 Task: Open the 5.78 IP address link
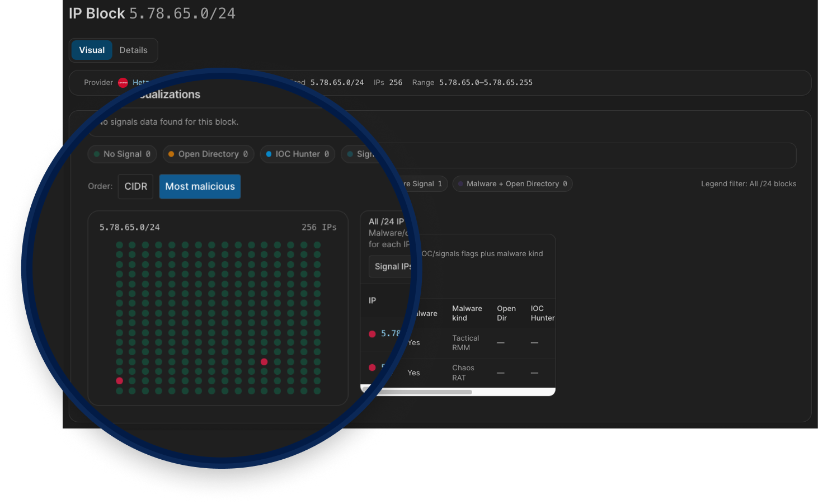click(x=391, y=333)
